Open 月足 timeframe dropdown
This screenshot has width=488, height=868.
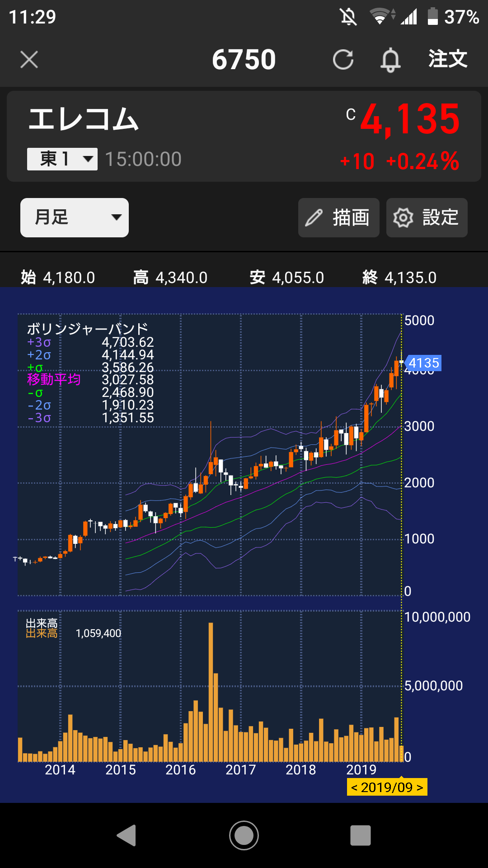coord(75,217)
